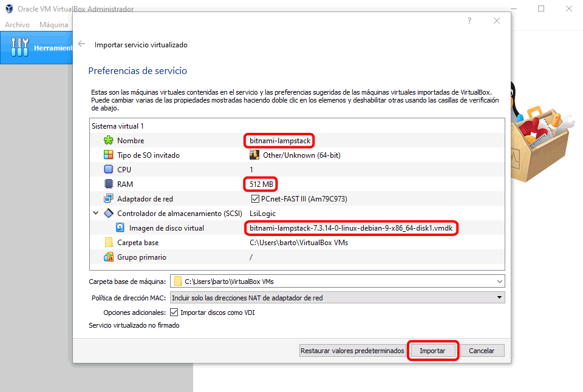Click the Carpeta base row label
This screenshot has width=583, height=392.
click(x=138, y=242)
